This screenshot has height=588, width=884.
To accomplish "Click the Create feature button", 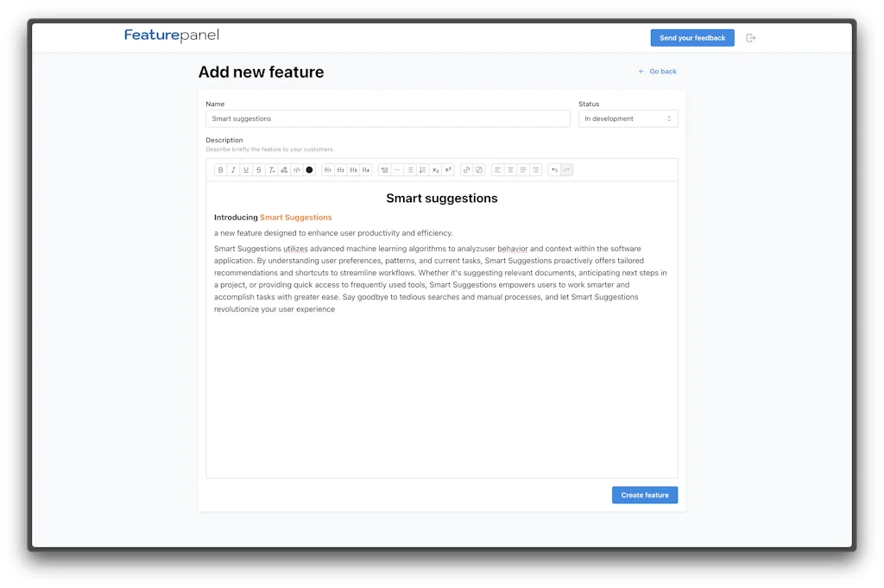I will (644, 494).
